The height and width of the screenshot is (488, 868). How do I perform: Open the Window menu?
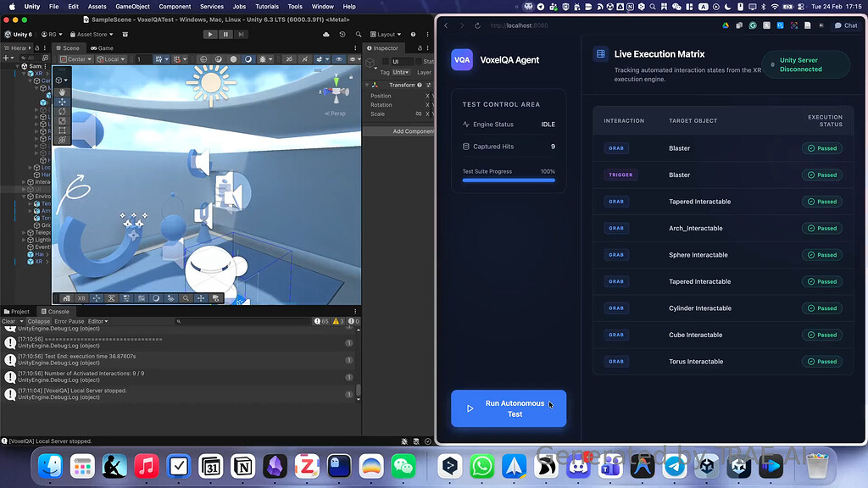point(323,7)
